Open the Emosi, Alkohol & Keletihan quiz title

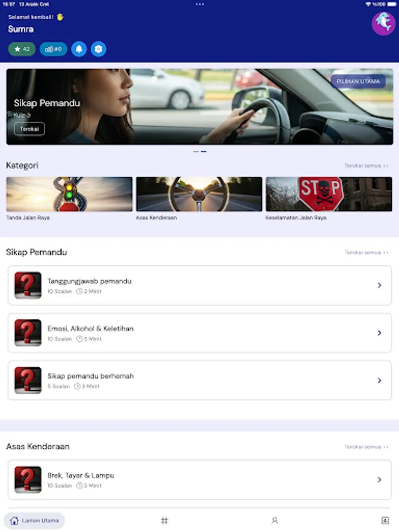(x=90, y=329)
